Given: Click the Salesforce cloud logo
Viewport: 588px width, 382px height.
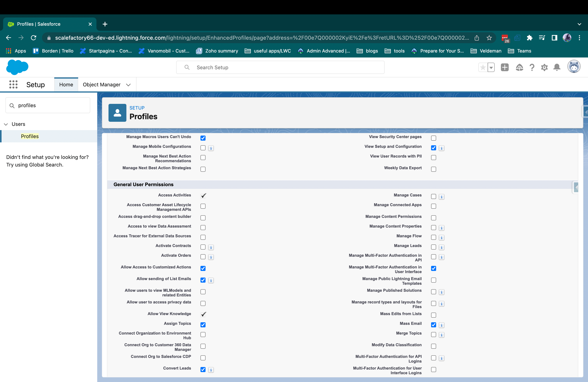Looking at the screenshot, I should click(x=17, y=67).
